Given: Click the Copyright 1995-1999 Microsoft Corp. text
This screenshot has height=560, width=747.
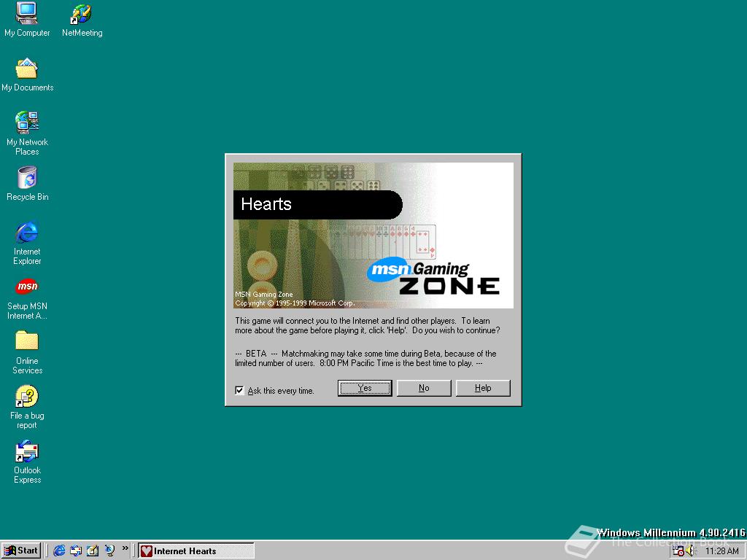Looking at the screenshot, I should coord(295,303).
